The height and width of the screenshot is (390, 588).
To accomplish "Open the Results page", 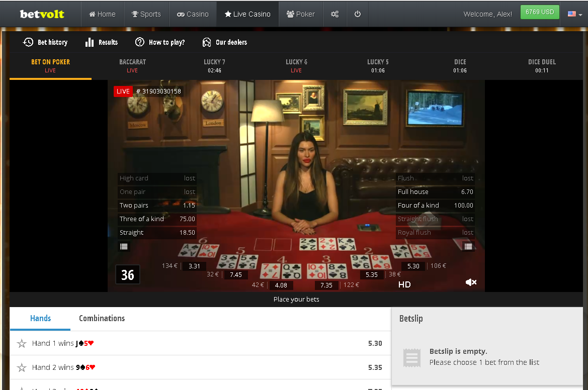I will click(102, 42).
